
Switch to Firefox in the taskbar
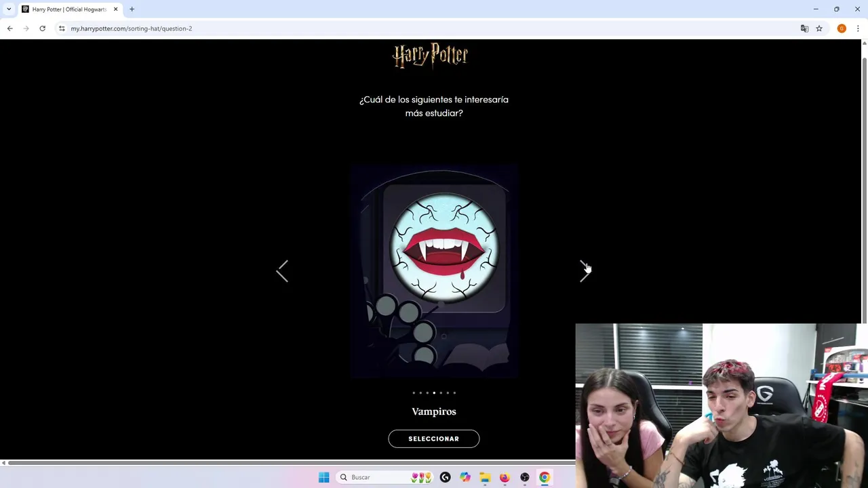(505, 477)
